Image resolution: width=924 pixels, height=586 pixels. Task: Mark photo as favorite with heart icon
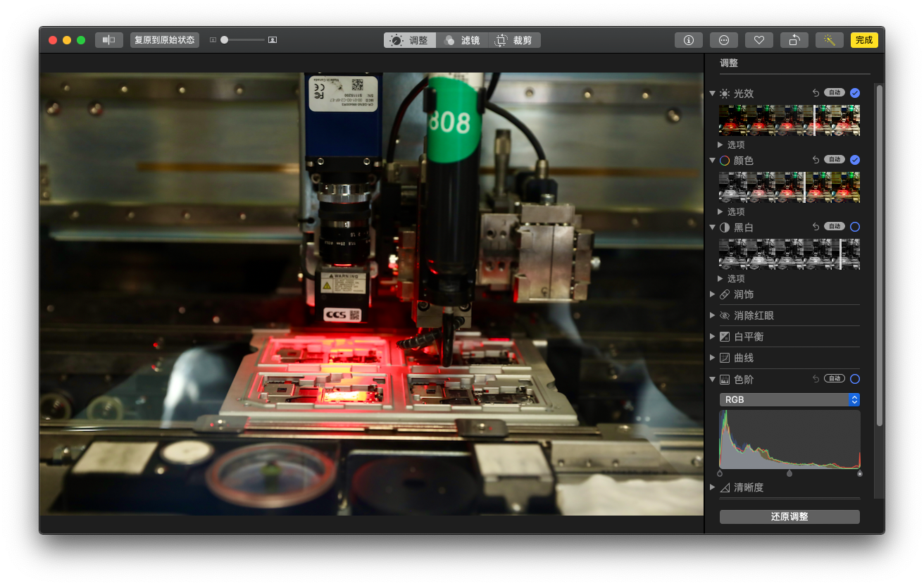[x=758, y=40]
